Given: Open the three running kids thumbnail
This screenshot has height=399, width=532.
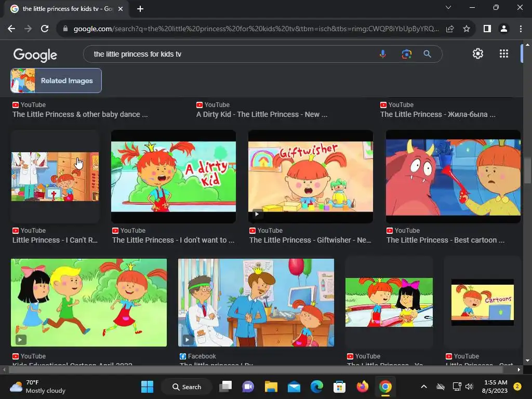Looking at the screenshot, I should [x=89, y=303].
